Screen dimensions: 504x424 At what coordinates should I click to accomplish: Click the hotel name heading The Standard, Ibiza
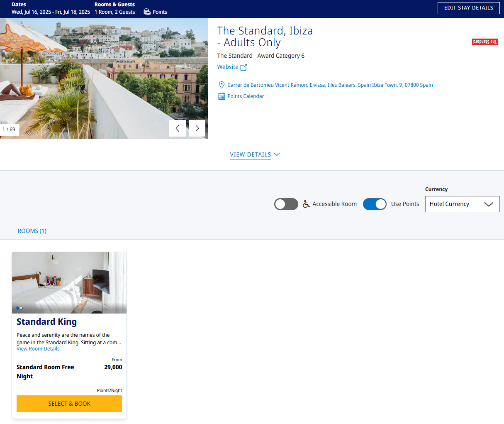pyautogui.click(x=265, y=37)
